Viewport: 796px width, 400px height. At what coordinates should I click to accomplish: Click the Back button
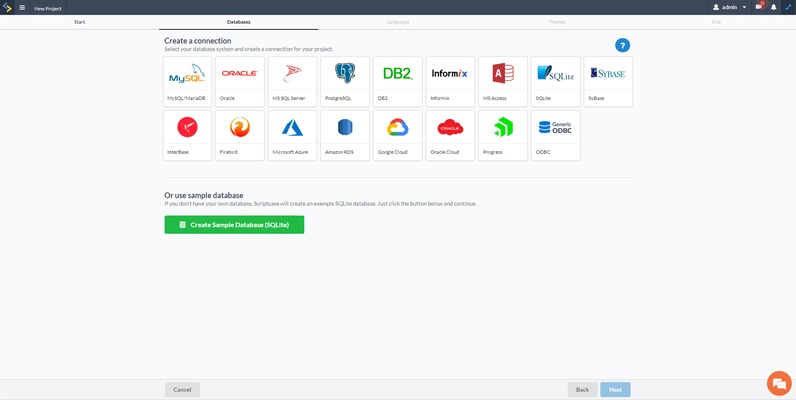click(582, 390)
